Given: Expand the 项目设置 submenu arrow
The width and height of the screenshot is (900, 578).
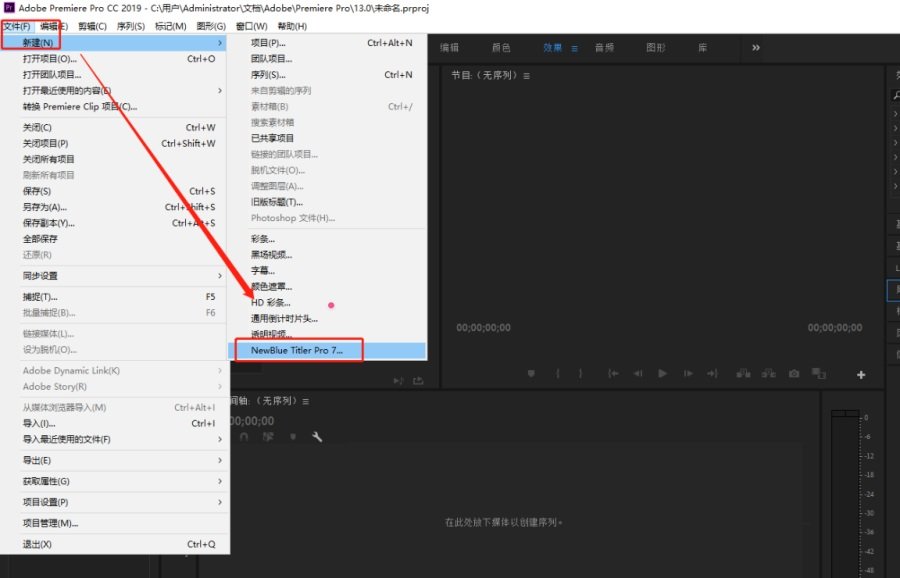Looking at the screenshot, I should coord(220,502).
